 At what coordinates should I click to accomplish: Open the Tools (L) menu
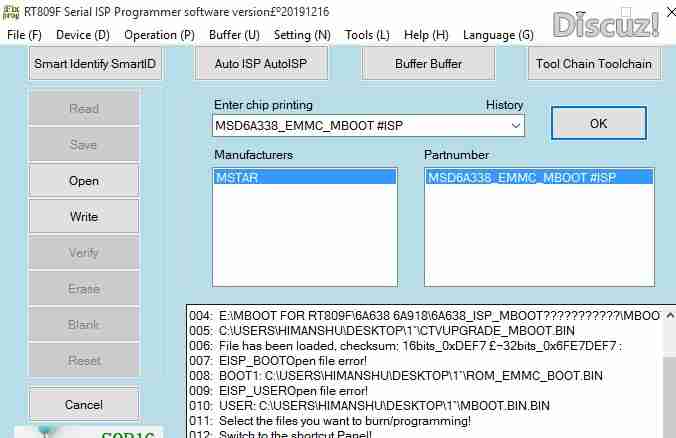click(367, 34)
